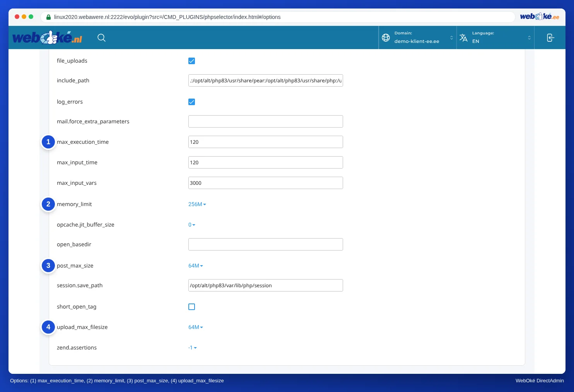
Task: Click the memory_limit label text
Action: pos(74,204)
